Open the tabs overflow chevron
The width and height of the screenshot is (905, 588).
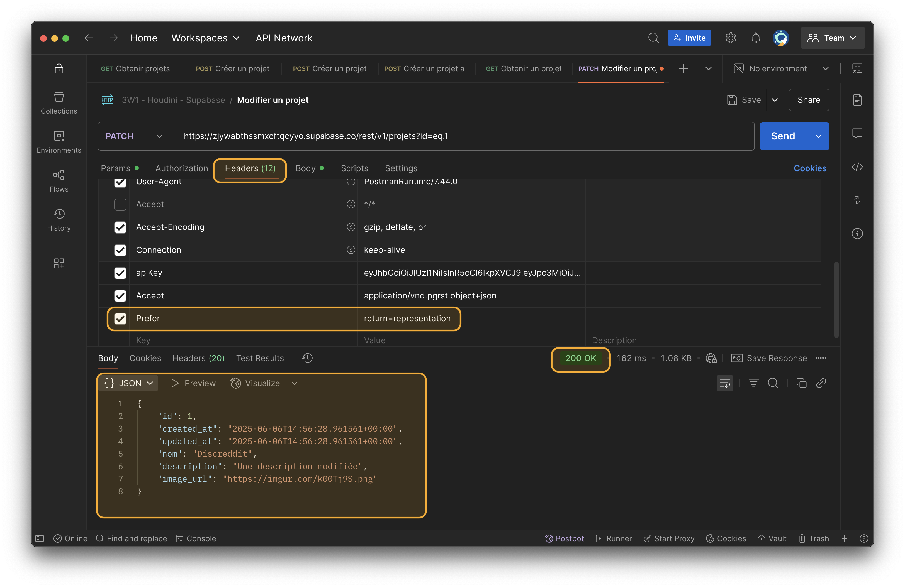tap(708, 69)
